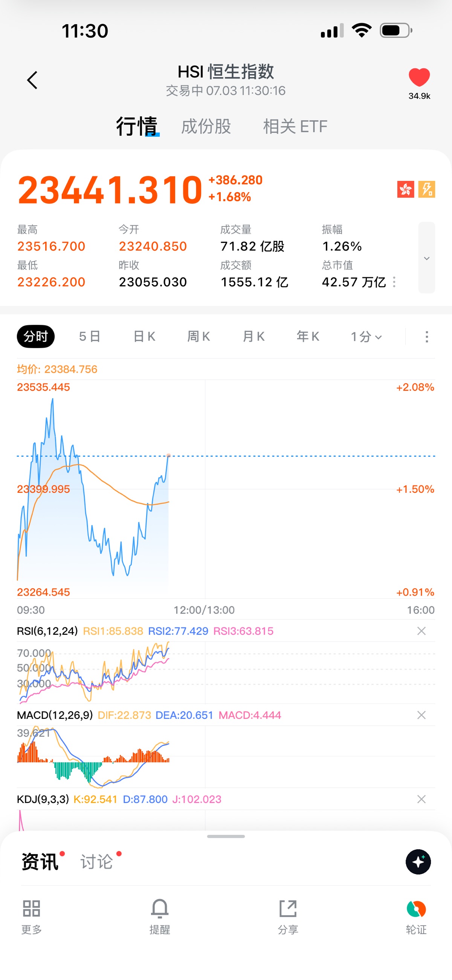452x980 pixels.
Task: Tap the bottom sheet drag handle
Action: [226, 836]
